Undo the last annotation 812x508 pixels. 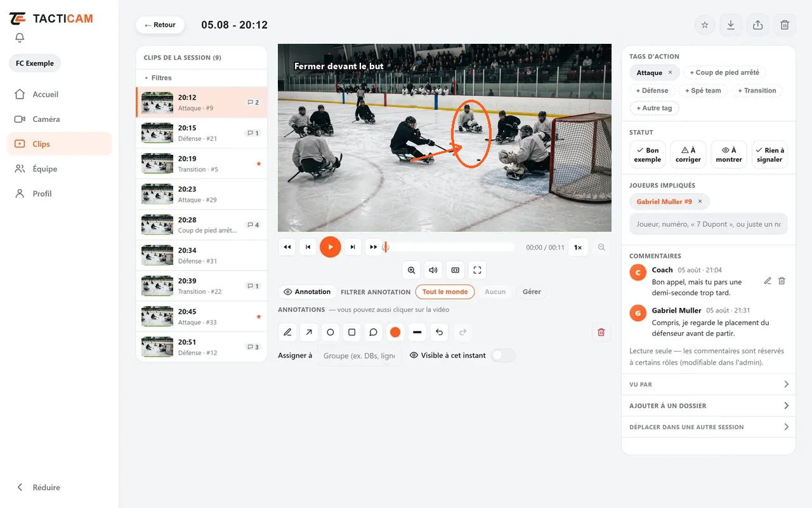coord(440,332)
